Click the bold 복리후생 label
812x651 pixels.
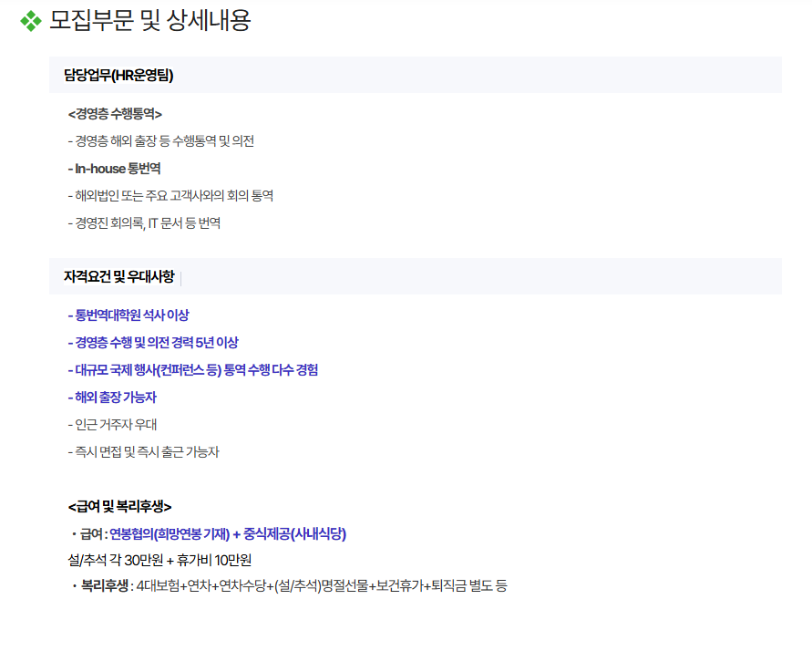tap(105, 585)
